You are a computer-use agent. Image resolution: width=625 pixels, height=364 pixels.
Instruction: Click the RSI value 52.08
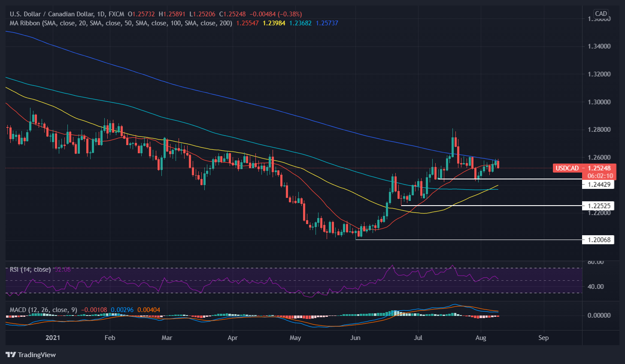coord(63,270)
